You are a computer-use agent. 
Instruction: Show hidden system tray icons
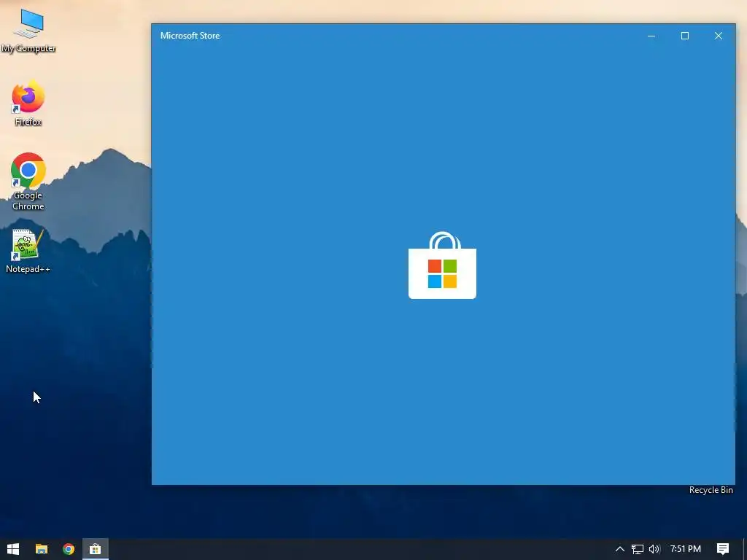(620, 549)
